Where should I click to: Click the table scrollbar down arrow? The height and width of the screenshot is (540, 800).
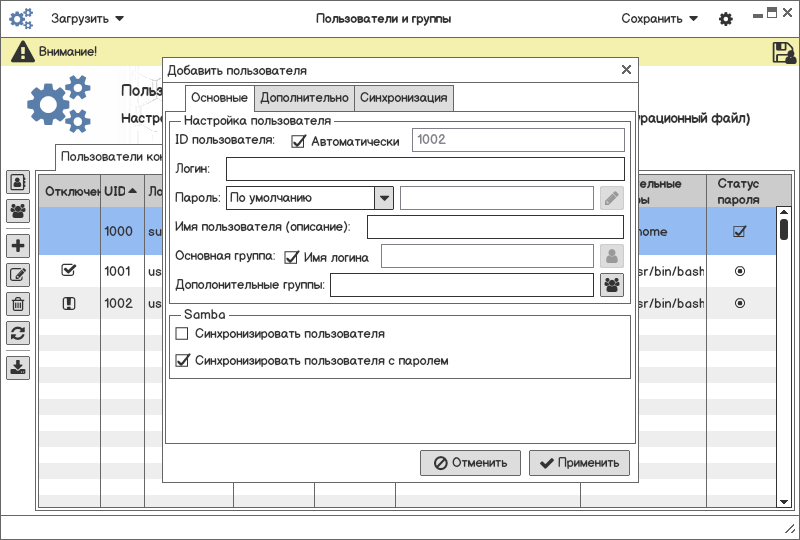[x=784, y=502]
